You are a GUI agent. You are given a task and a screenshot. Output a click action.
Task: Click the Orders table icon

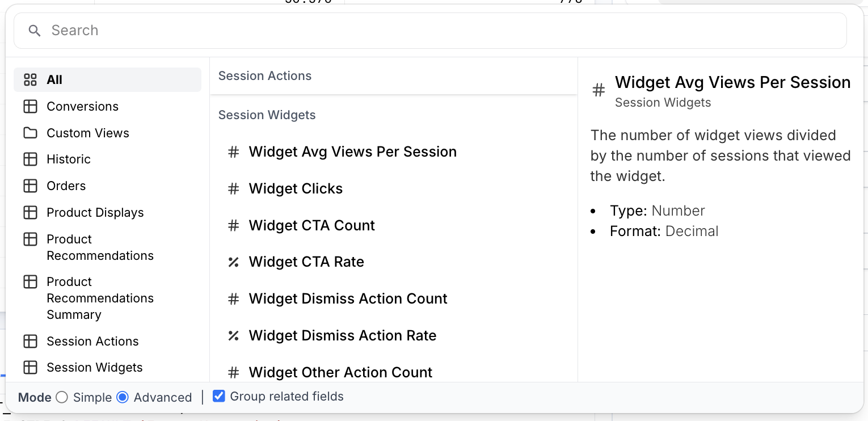tap(30, 186)
